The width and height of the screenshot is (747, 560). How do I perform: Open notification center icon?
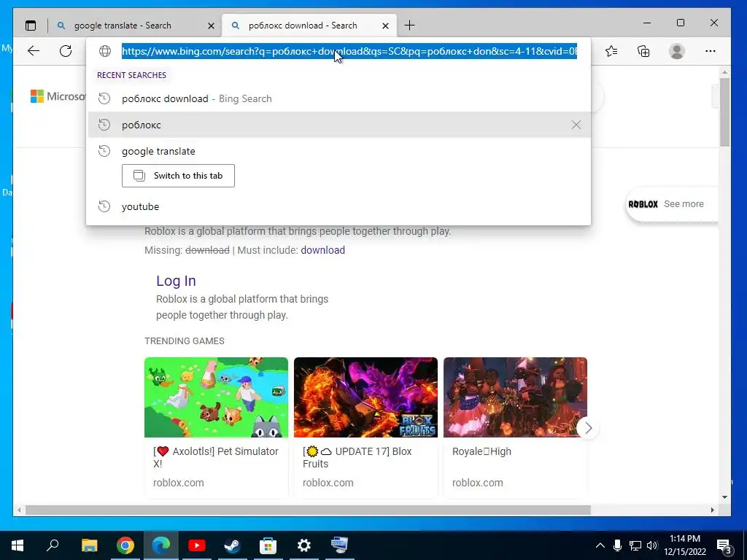[x=724, y=546]
